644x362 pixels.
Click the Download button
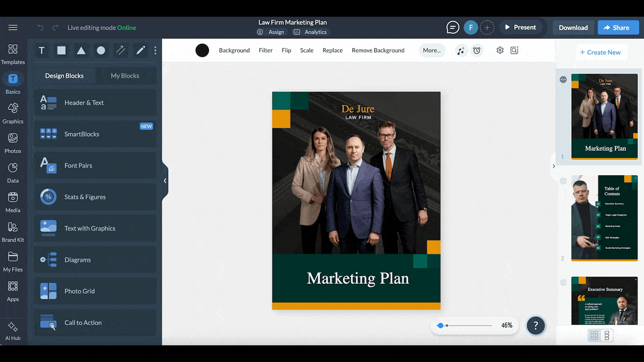pos(573,27)
